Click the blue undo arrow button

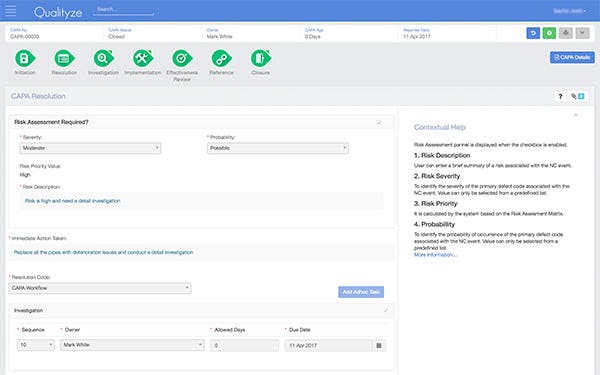(x=533, y=33)
